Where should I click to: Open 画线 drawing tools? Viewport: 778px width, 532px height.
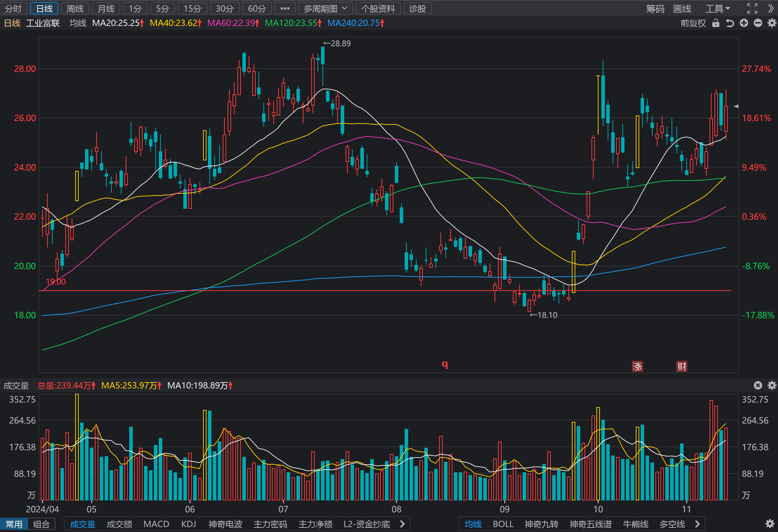click(682, 8)
